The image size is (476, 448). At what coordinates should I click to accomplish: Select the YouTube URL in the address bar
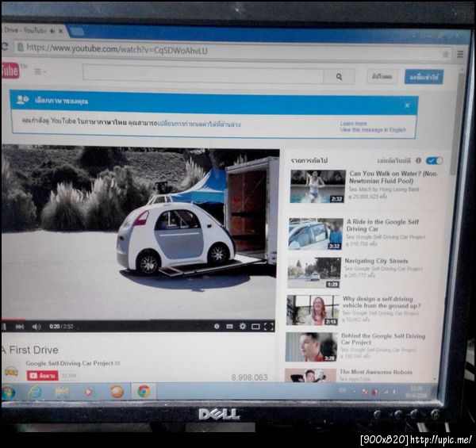point(117,49)
